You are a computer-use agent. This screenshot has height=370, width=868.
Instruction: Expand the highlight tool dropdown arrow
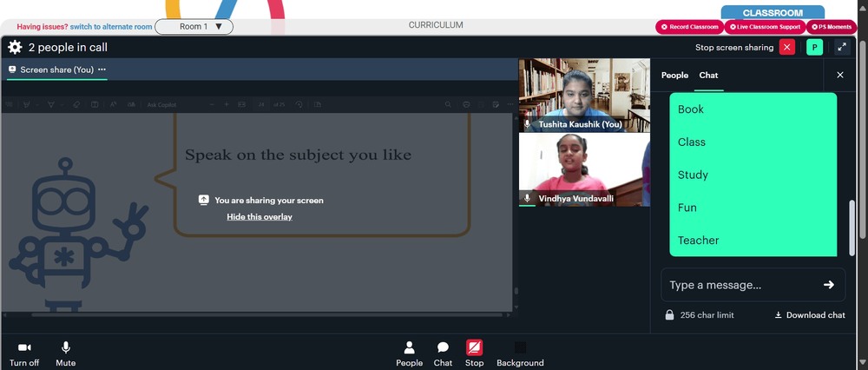click(x=37, y=104)
